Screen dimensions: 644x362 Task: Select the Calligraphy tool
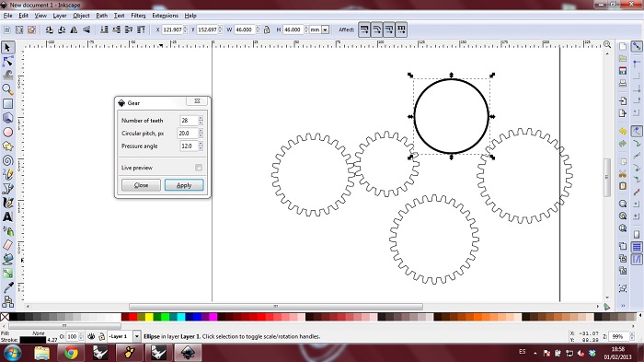coord(7,203)
